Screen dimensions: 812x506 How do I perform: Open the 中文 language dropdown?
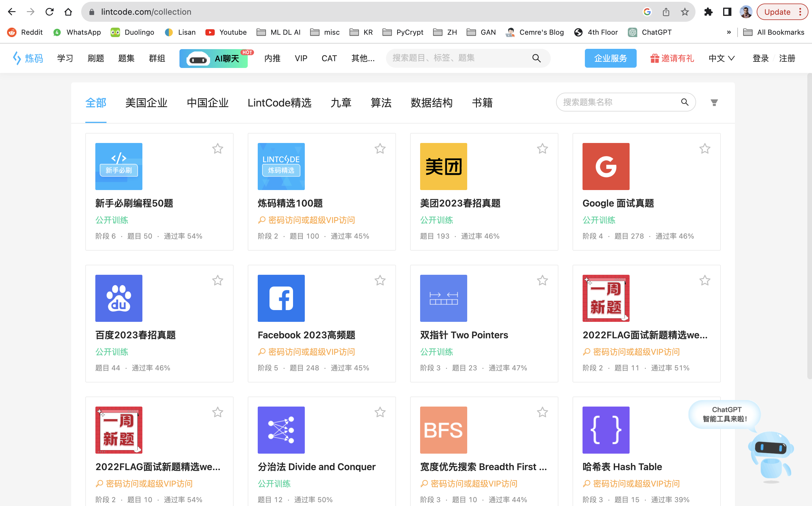coord(722,58)
